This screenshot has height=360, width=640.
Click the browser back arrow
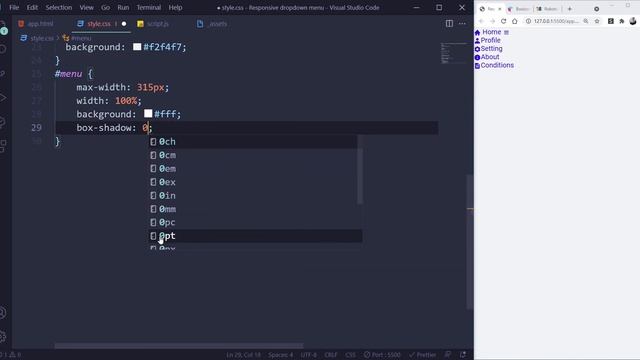coord(481,21)
